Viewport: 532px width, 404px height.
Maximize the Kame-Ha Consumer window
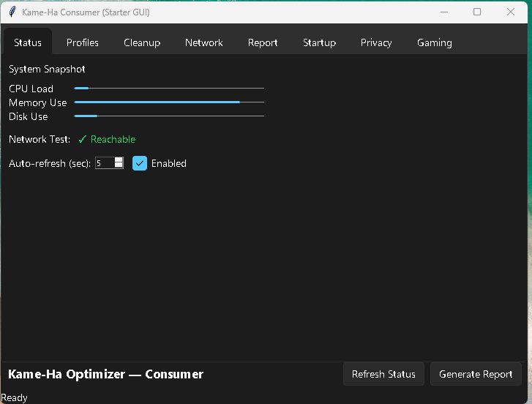(x=476, y=12)
